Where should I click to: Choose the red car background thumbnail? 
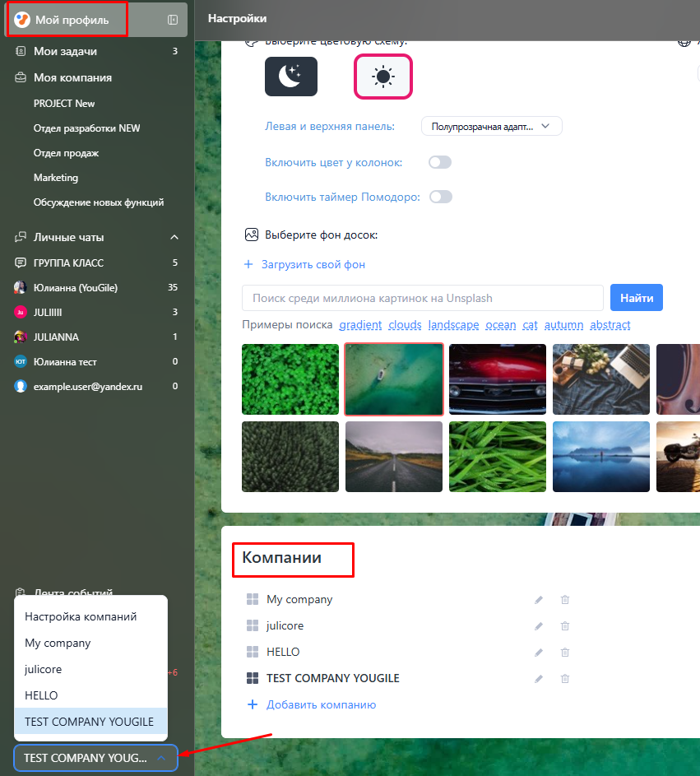(x=497, y=379)
